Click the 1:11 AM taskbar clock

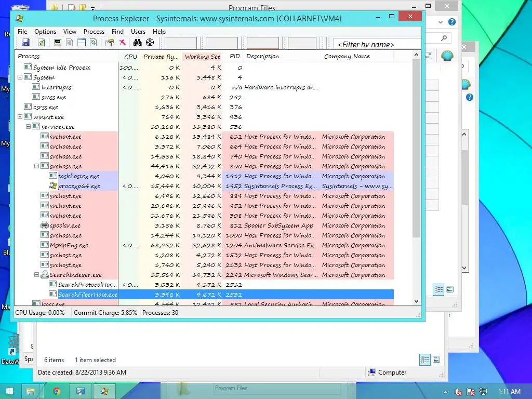click(509, 392)
